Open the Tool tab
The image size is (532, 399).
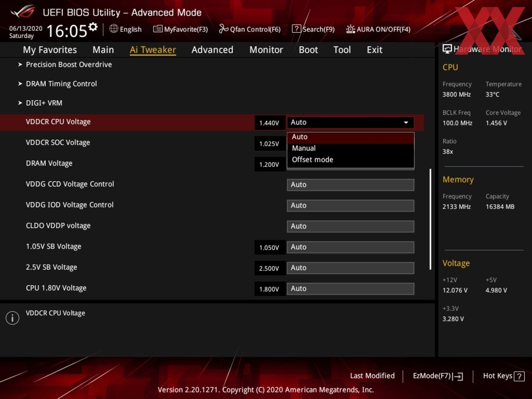[342, 50]
